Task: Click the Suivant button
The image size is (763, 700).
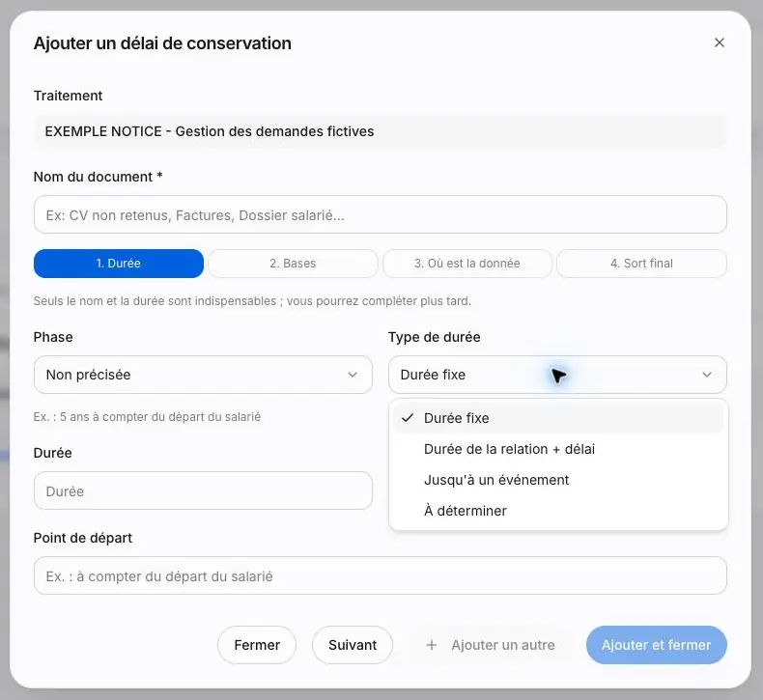Action: pyautogui.click(x=353, y=645)
